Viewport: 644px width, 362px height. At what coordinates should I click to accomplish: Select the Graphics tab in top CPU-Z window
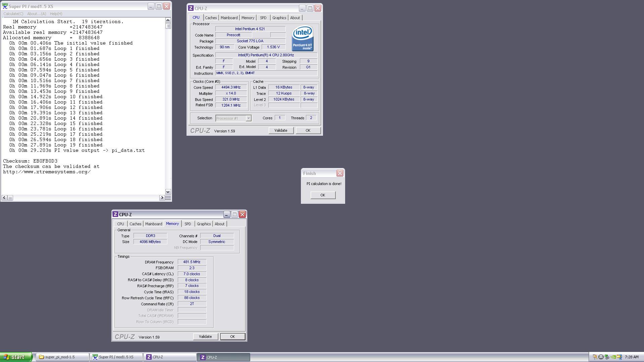point(279,18)
